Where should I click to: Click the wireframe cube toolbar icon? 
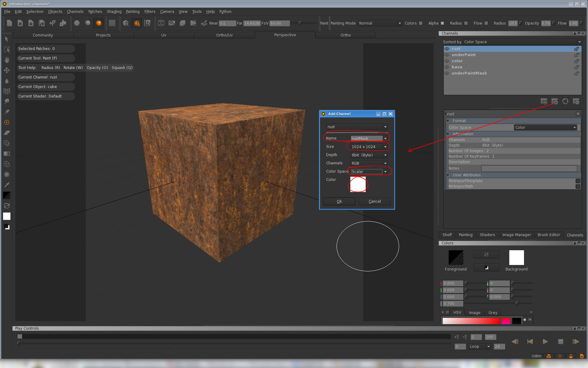(161, 23)
